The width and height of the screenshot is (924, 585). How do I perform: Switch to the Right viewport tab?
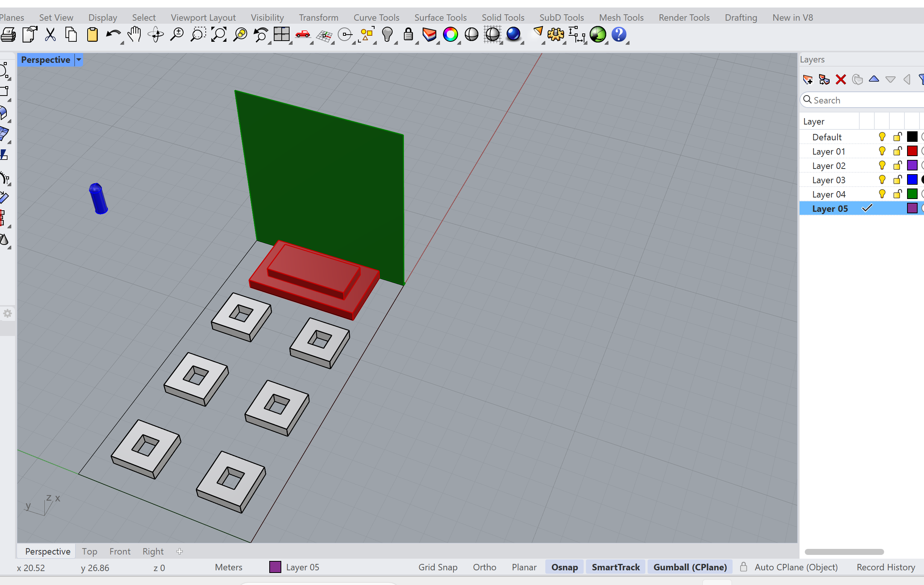(153, 551)
